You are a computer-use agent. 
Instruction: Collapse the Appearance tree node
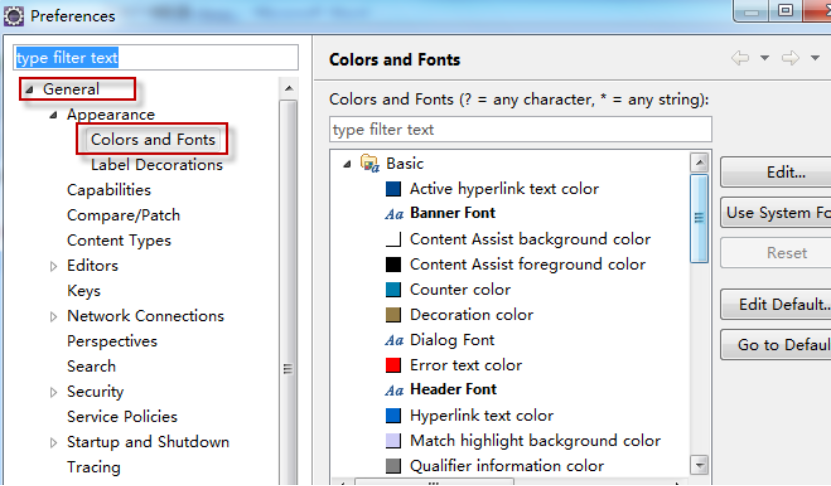53,114
